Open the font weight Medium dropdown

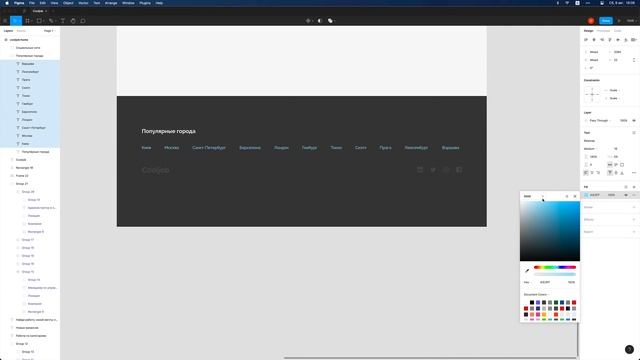click(x=591, y=149)
